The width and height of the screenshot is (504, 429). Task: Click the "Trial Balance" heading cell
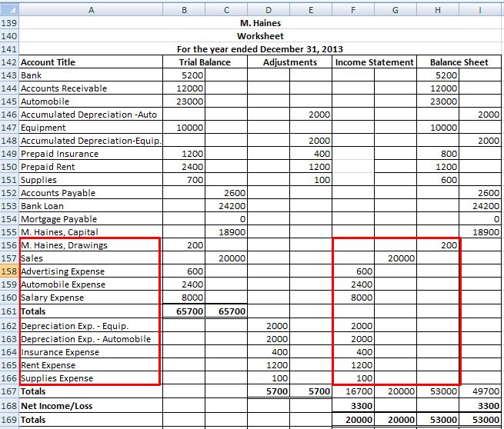pos(204,62)
